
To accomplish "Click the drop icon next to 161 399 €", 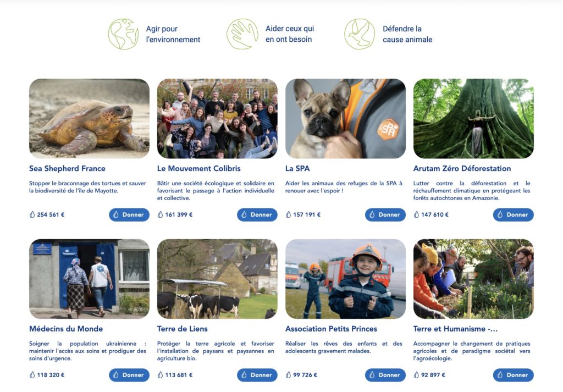I will [161, 214].
